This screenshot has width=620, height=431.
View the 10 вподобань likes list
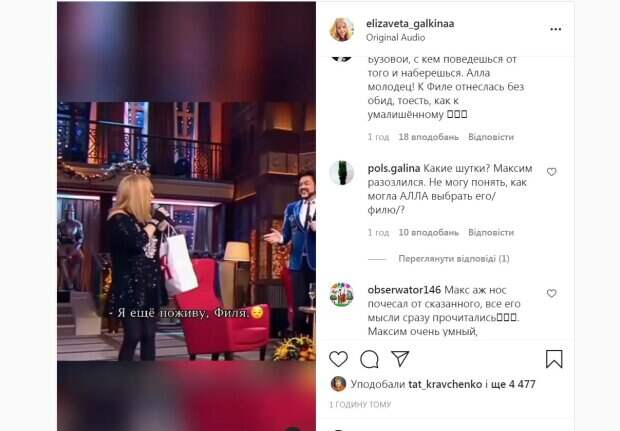(x=429, y=233)
